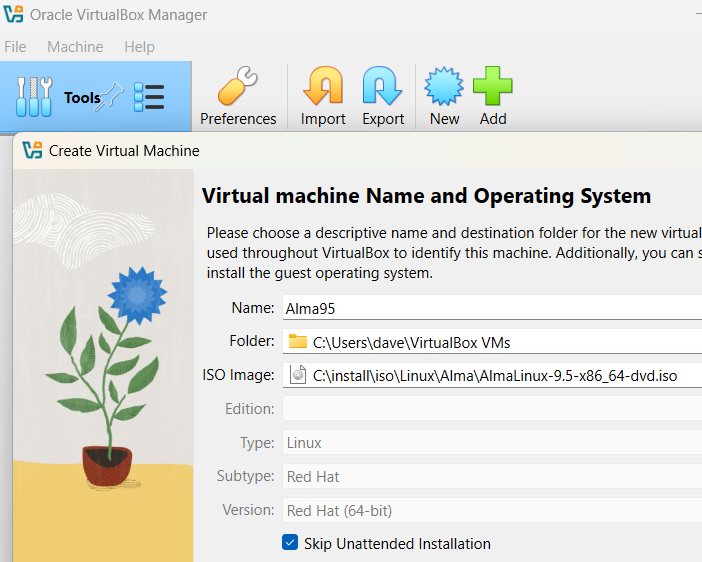Expand the ISO Image selection combo box
The image size is (702, 562).
(x=492, y=376)
